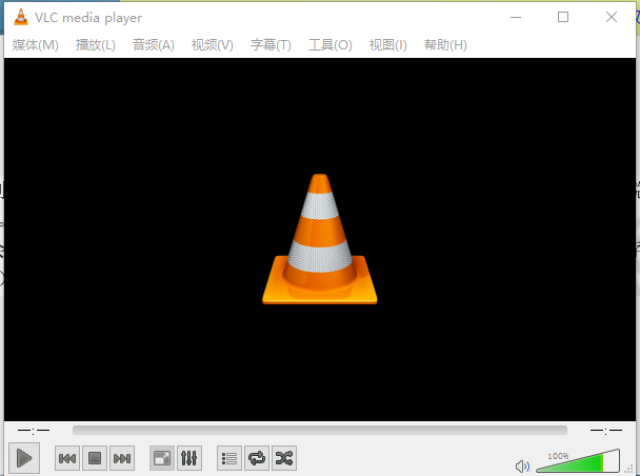Open the 字幕(T) menu

click(271, 44)
